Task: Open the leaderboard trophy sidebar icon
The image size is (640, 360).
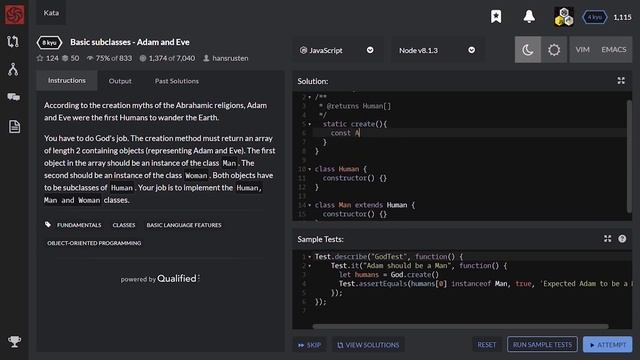Action: tap(14, 342)
